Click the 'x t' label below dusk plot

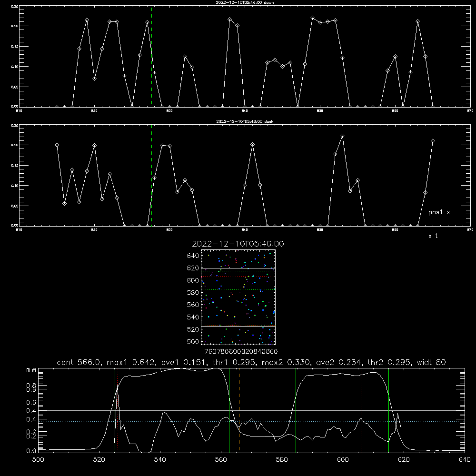[x=433, y=236]
